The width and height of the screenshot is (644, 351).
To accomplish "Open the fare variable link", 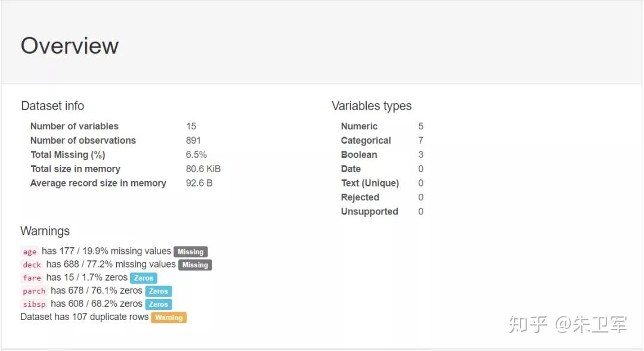I will coord(32,278).
